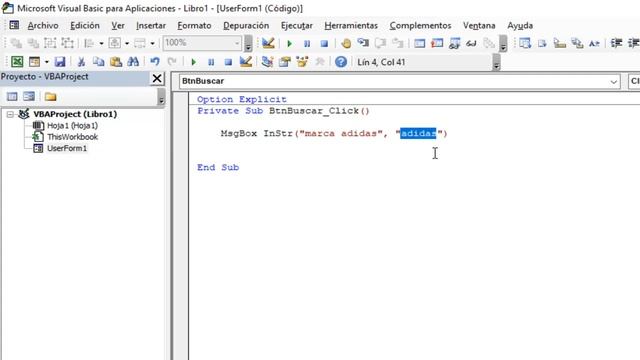This screenshot has width=640, height=360.
Task: Open the Project Explorer icon
Action: click(x=267, y=62)
